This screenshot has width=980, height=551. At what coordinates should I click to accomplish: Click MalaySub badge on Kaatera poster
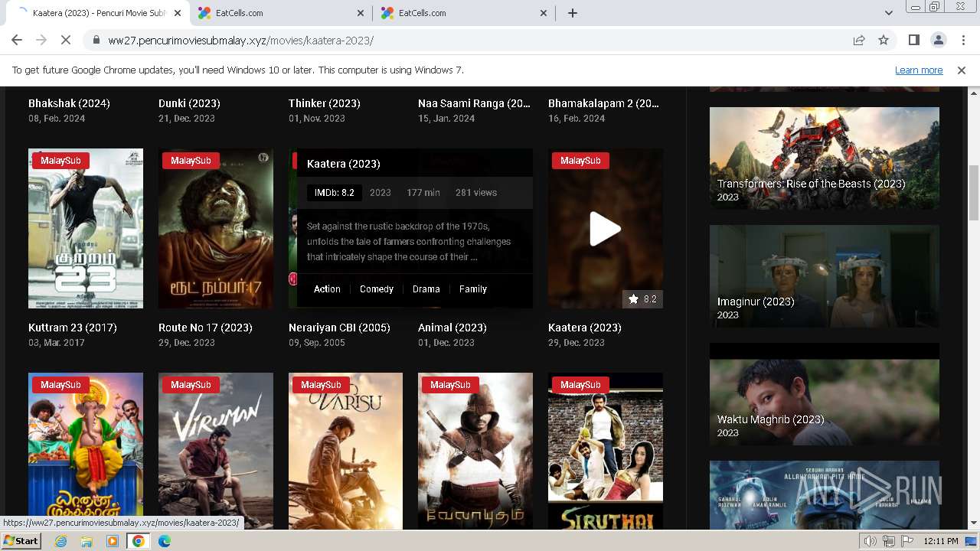point(580,161)
